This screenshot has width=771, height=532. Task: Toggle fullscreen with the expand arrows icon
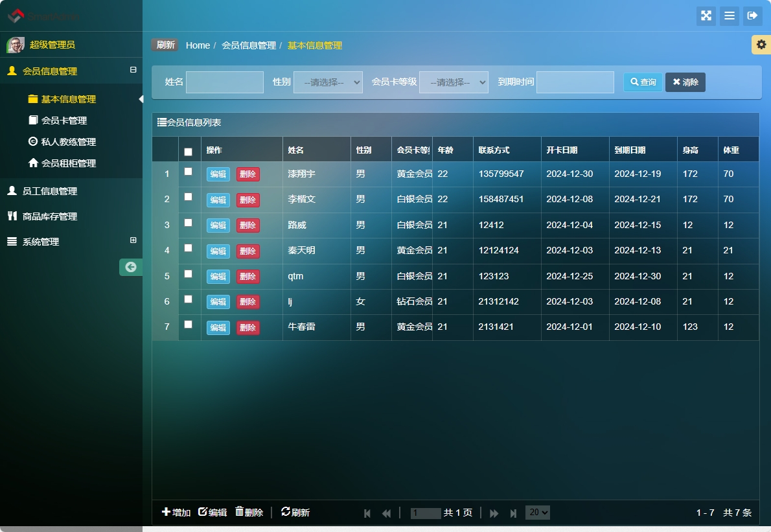pos(706,16)
